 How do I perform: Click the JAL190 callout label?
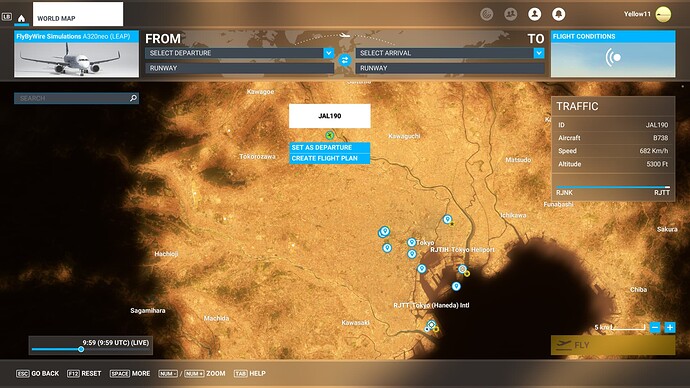click(x=330, y=116)
